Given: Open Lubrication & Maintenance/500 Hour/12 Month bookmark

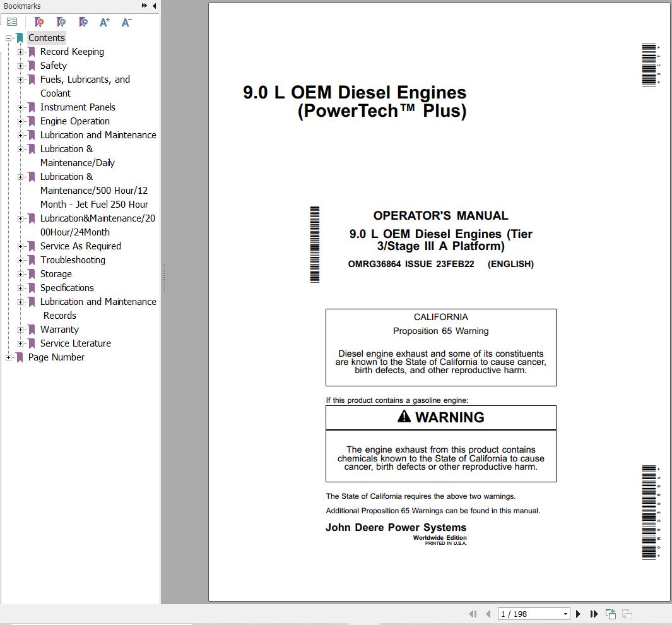Looking at the screenshot, I should pyautogui.click(x=94, y=190).
